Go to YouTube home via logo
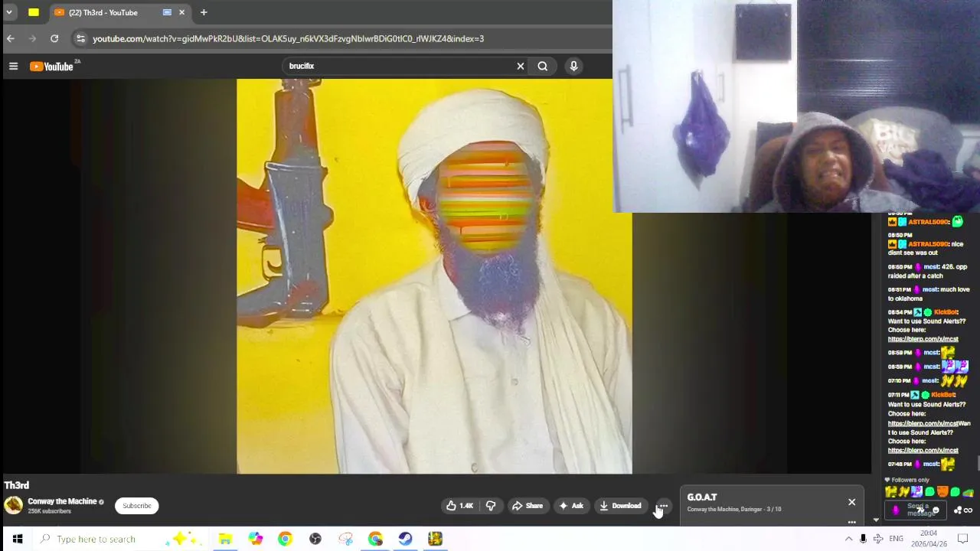This screenshot has width=980, height=551. click(x=51, y=67)
